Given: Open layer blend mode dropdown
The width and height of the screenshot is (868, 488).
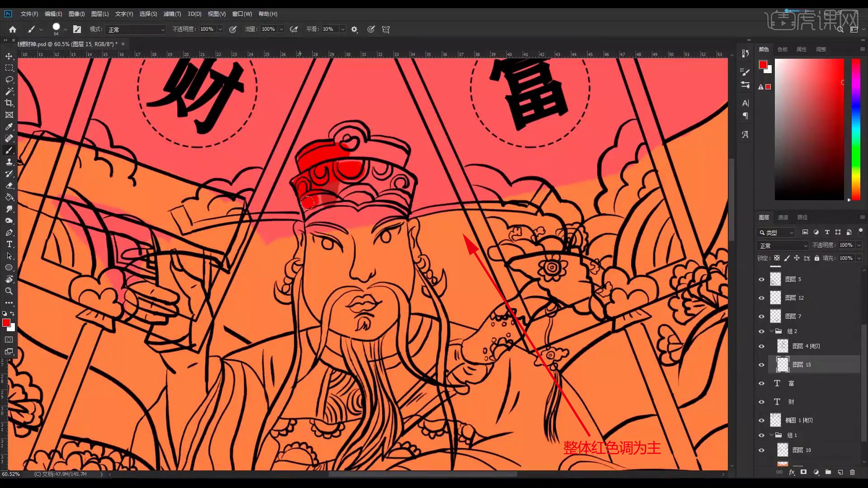Looking at the screenshot, I should [783, 245].
